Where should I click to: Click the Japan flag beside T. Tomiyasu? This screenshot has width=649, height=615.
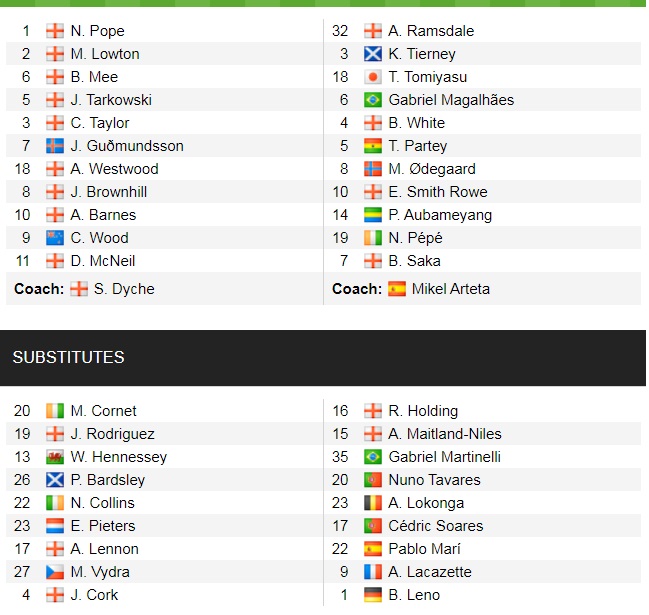pos(373,77)
